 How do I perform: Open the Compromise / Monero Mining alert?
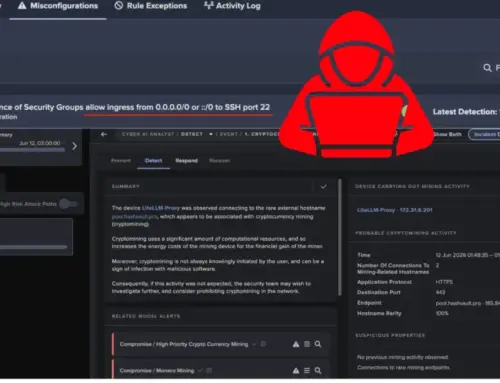point(157,371)
